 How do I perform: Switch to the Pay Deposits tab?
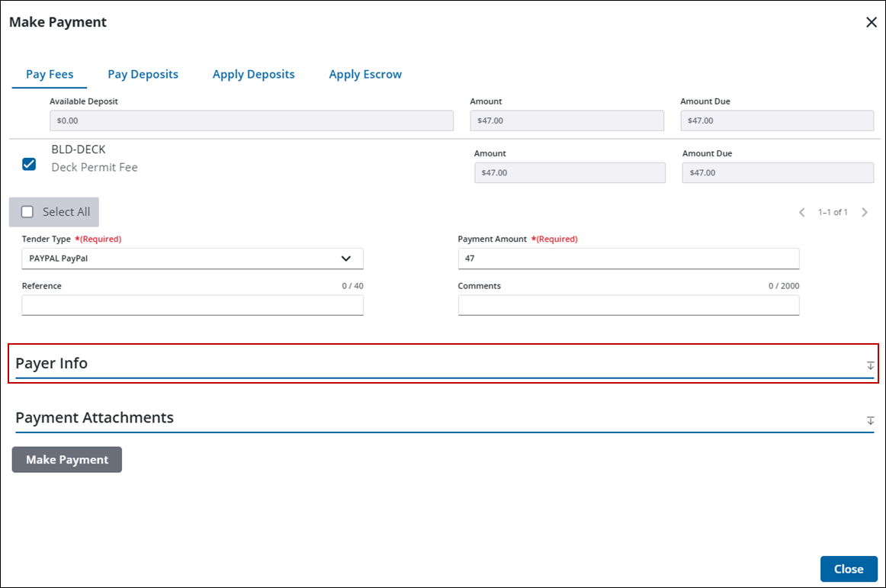[x=143, y=74]
